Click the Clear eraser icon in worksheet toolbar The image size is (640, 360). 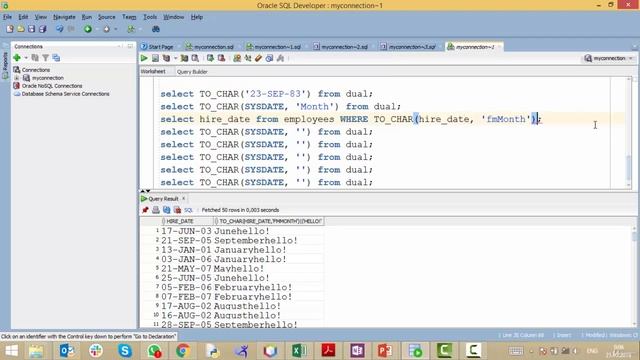[x=258, y=58]
